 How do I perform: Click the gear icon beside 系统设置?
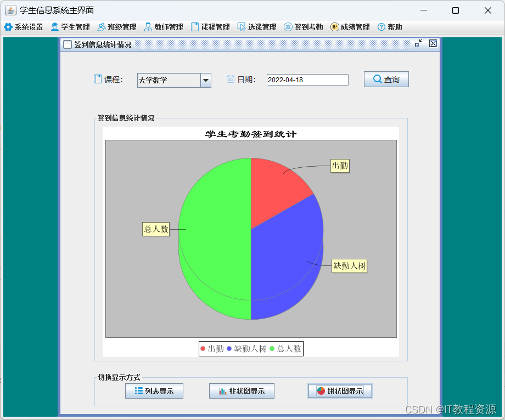[8, 27]
